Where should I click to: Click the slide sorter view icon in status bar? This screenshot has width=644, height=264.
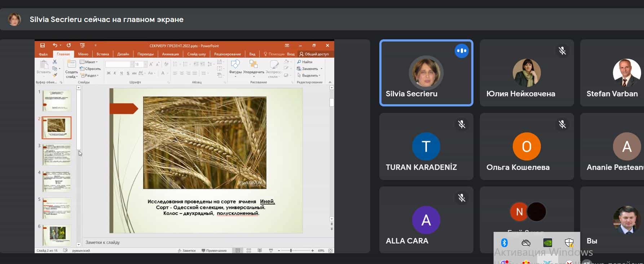point(249,251)
